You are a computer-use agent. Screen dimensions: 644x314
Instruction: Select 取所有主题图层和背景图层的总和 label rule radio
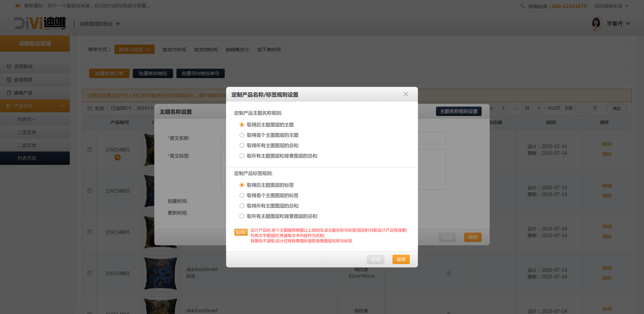pyautogui.click(x=242, y=216)
